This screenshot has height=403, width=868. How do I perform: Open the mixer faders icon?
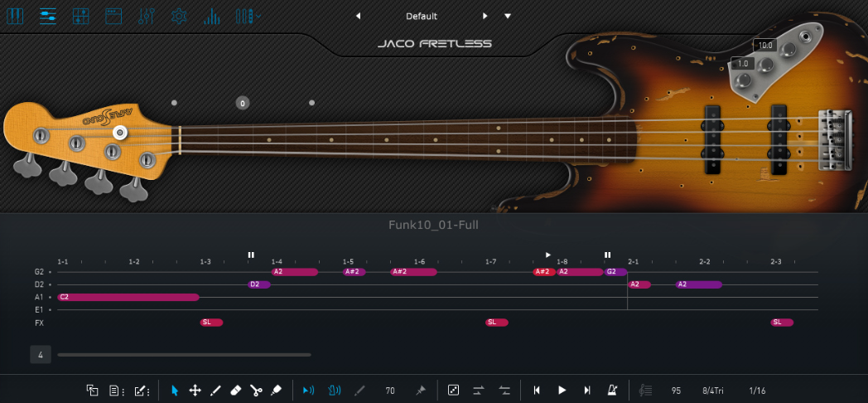click(146, 16)
